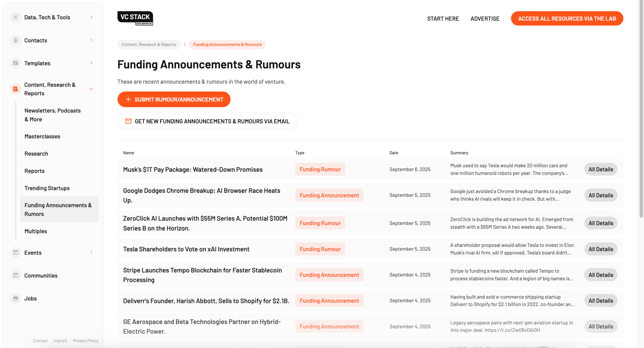Click Google Dodges Chrome Breakup title
This screenshot has width=644, height=348.
202,195
